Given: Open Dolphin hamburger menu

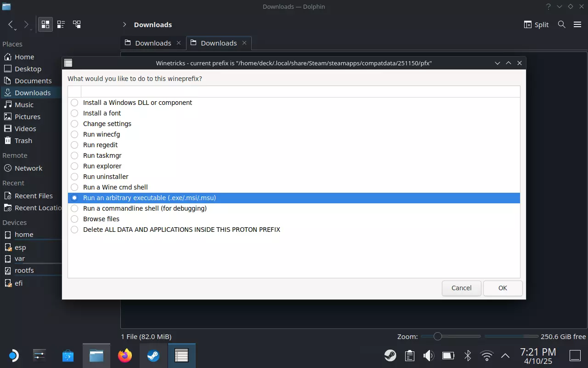Looking at the screenshot, I should click(x=577, y=25).
